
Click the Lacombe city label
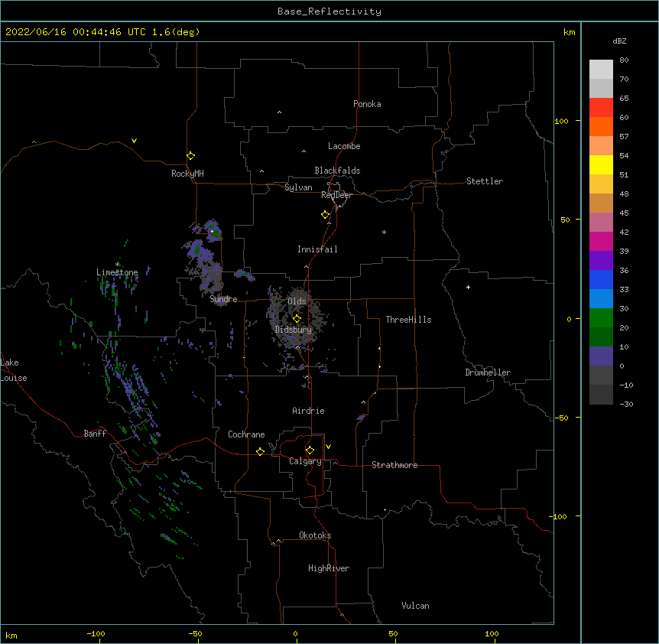coord(344,146)
